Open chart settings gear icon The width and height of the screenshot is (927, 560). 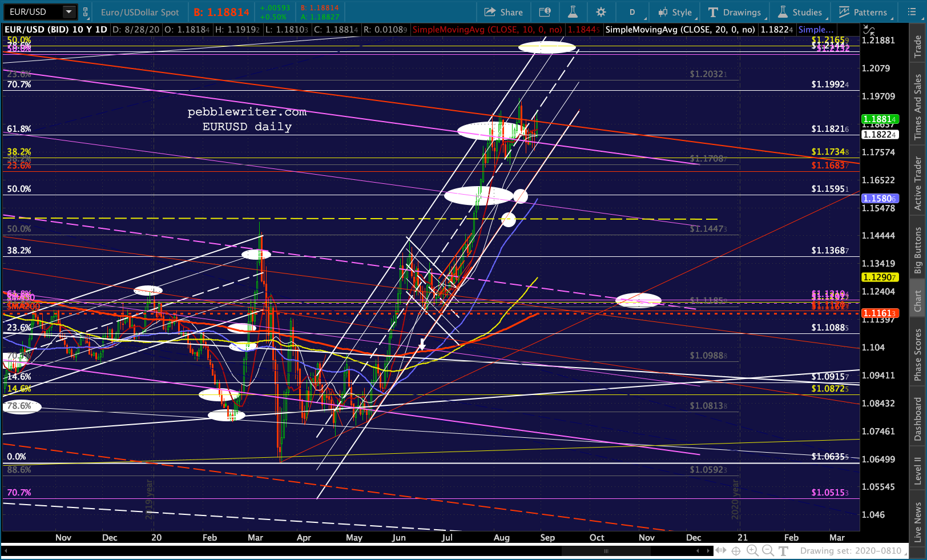click(x=600, y=12)
